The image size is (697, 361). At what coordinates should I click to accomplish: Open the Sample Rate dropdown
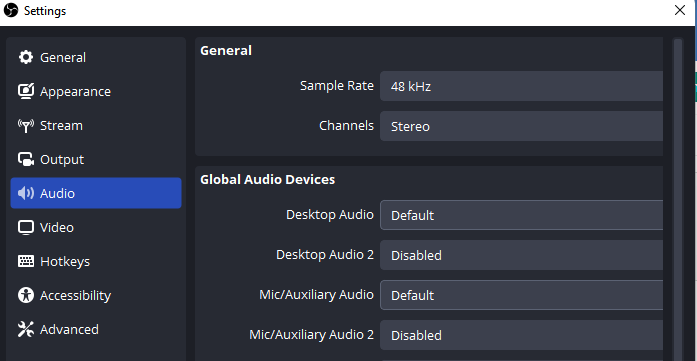(521, 86)
